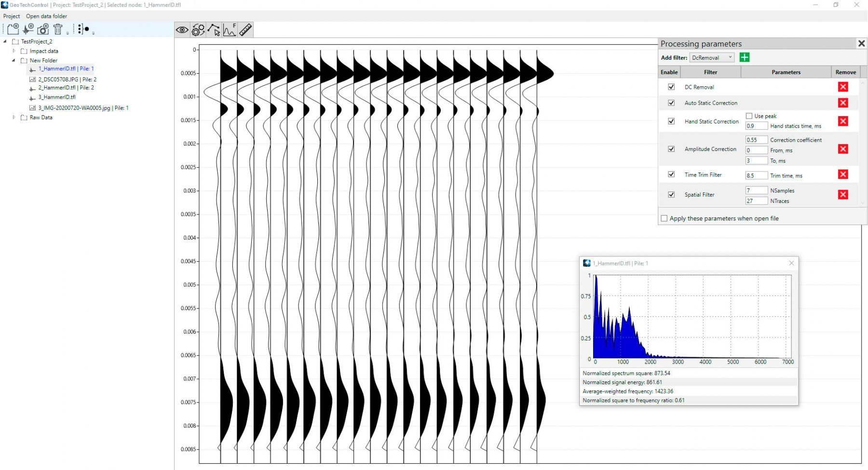The width and height of the screenshot is (868, 470).
Task: Check the Use peak option
Action: [x=749, y=116]
